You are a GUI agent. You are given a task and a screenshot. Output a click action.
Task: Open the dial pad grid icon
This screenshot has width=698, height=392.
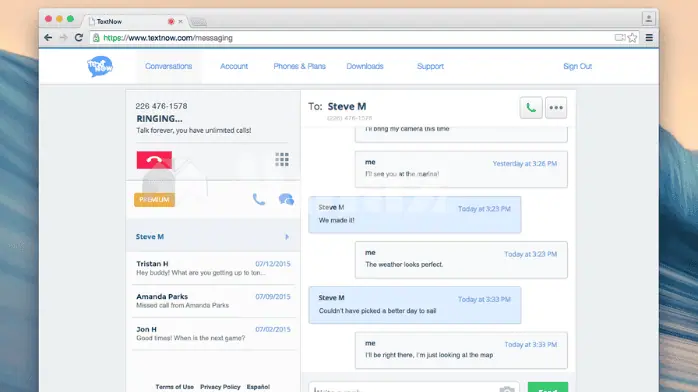pos(282,159)
